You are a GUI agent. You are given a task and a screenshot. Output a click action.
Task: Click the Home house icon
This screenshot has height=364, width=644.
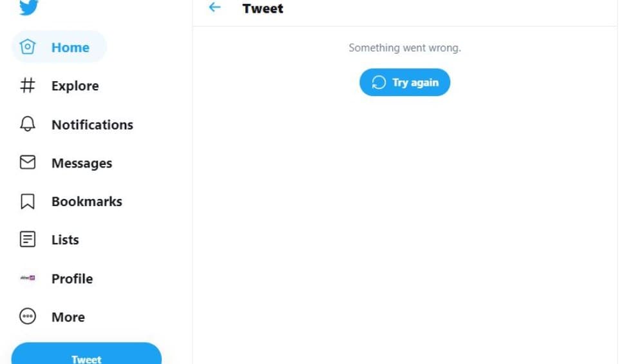click(x=28, y=47)
